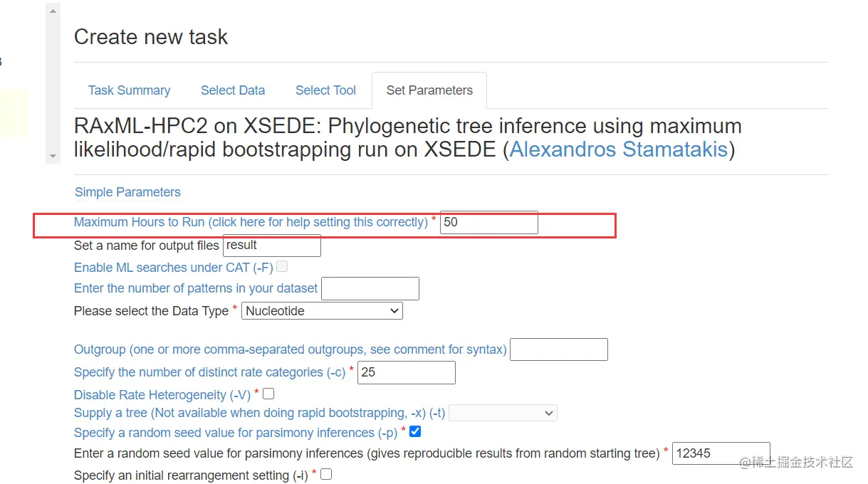Open the Select Data tab
The height and width of the screenshot is (484, 868).
click(x=233, y=90)
